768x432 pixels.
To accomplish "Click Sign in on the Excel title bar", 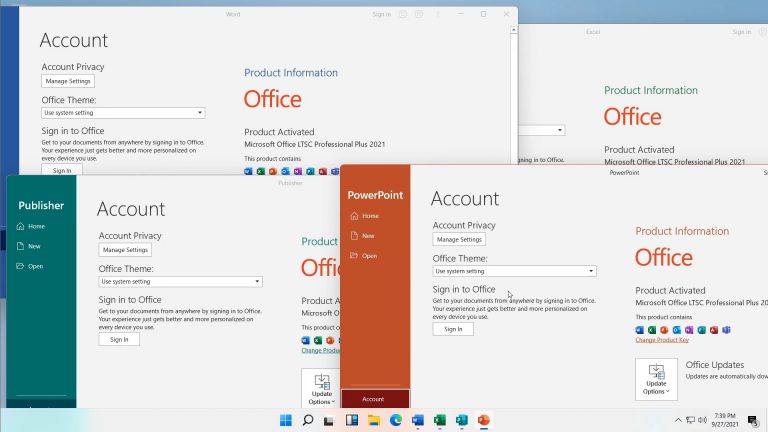I will (742, 32).
